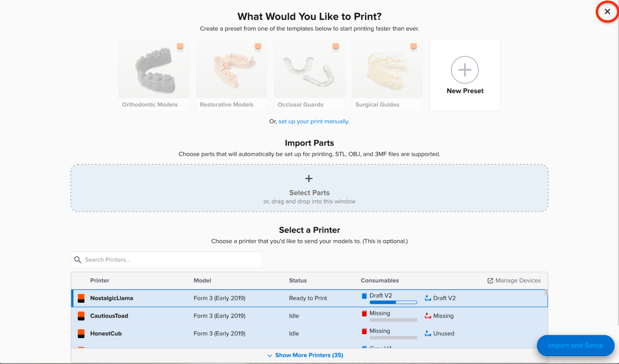The width and height of the screenshot is (619, 364).
Task: Click the New Preset plus icon
Action: (x=464, y=70)
